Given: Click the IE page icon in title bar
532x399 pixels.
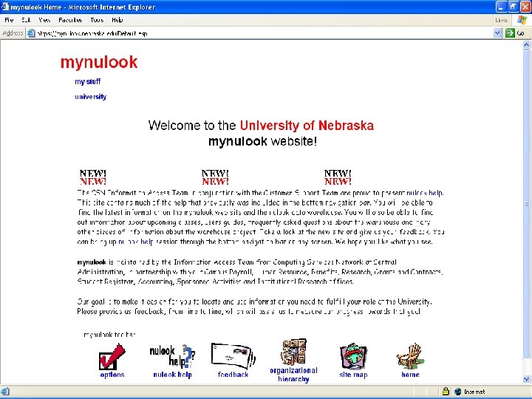Looking at the screenshot, I should [x=4, y=7].
